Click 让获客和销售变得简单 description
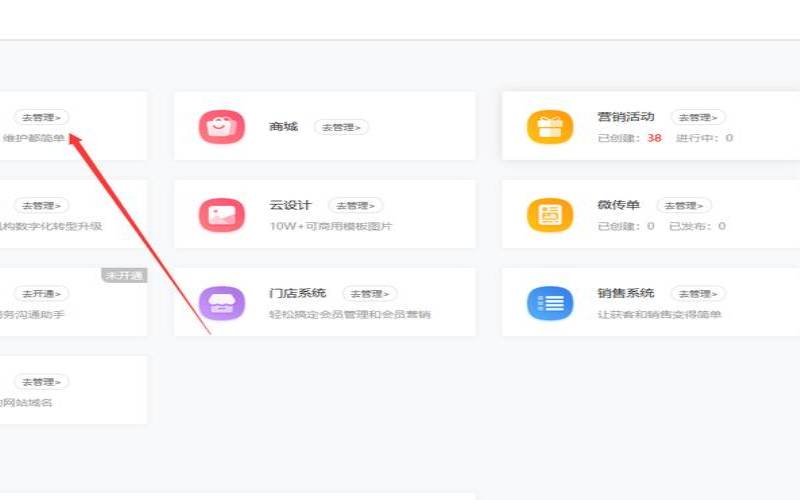800x500 pixels. [x=659, y=314]
